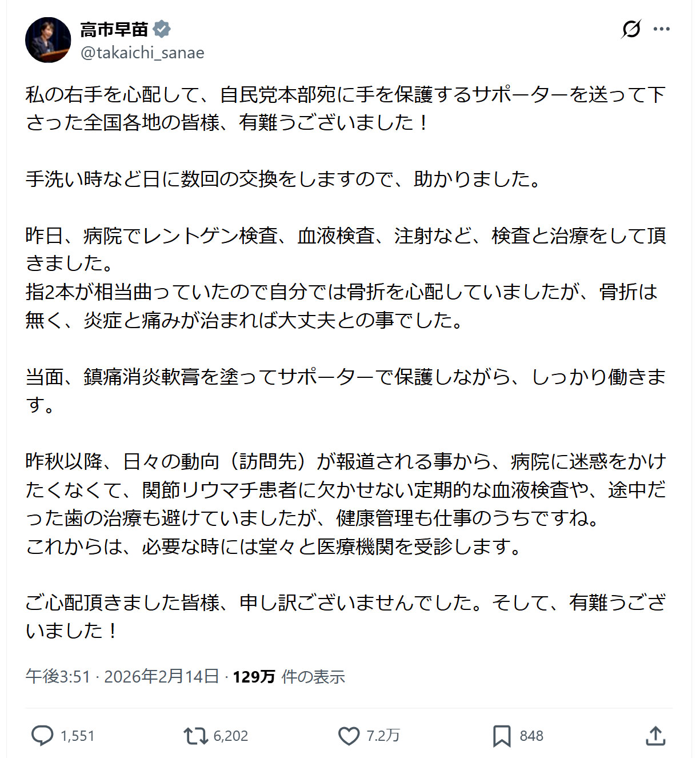Click the 848 bookmark count
This screenshot has width=700, height=758.
coord(531,736)
